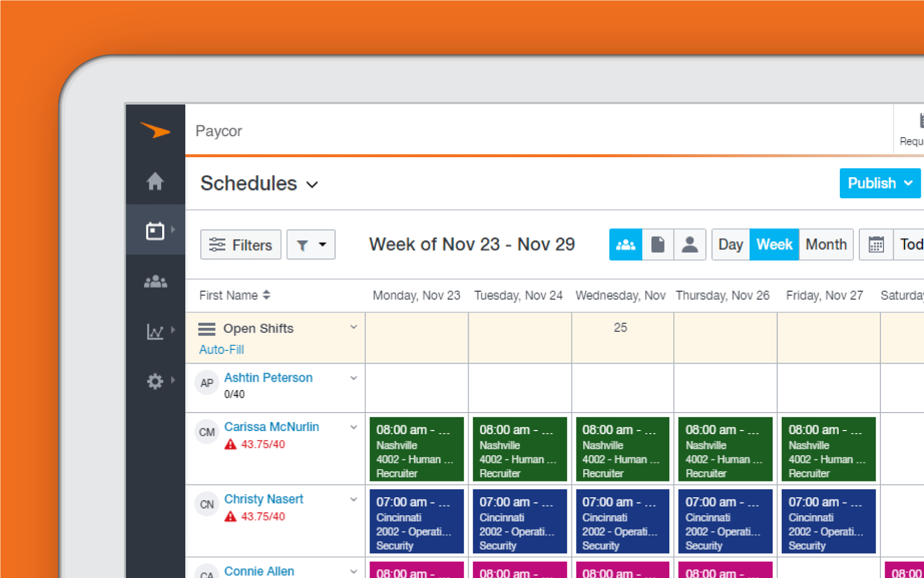Expand the Schedules title dropdown
Viewport: 924px width, 578px height.
(x=312, y=184)
